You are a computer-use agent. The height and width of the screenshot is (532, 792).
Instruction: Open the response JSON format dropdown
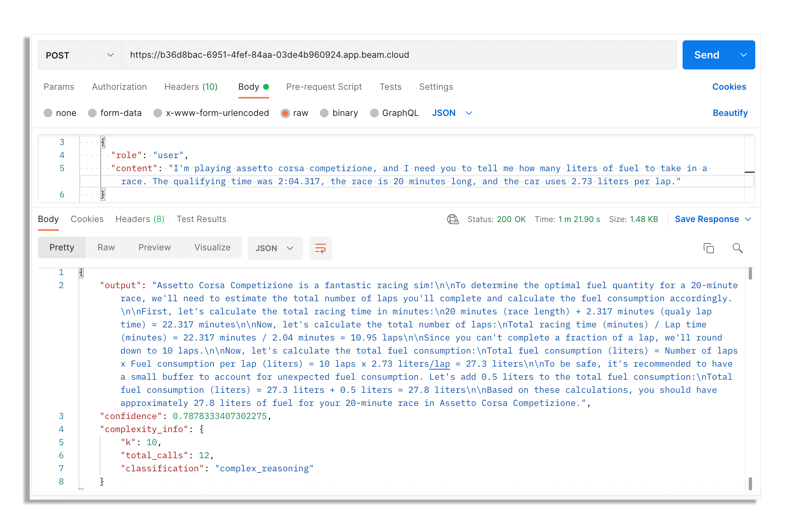tap(275, 248)
